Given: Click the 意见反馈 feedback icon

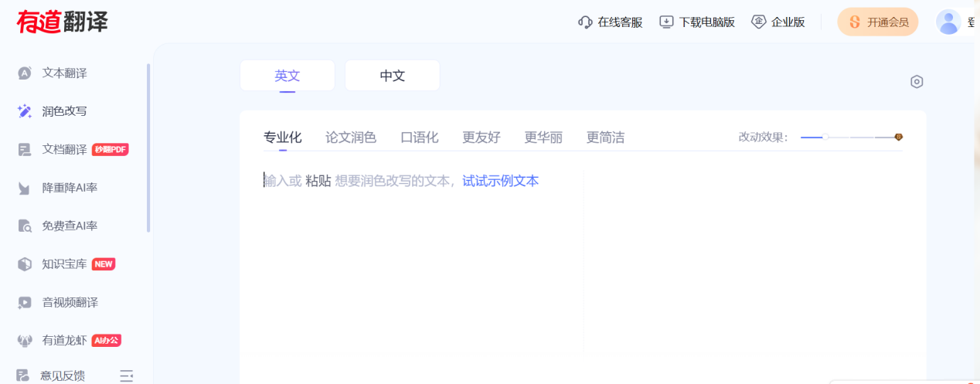Looking at the screenshot, I should coord(23,376).
